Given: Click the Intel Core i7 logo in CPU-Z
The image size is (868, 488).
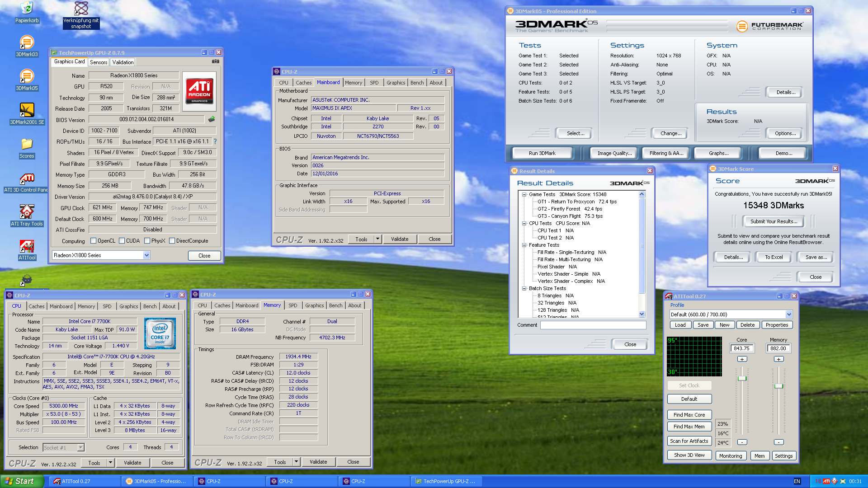Looking at the screenshot, I should point(160,333).
